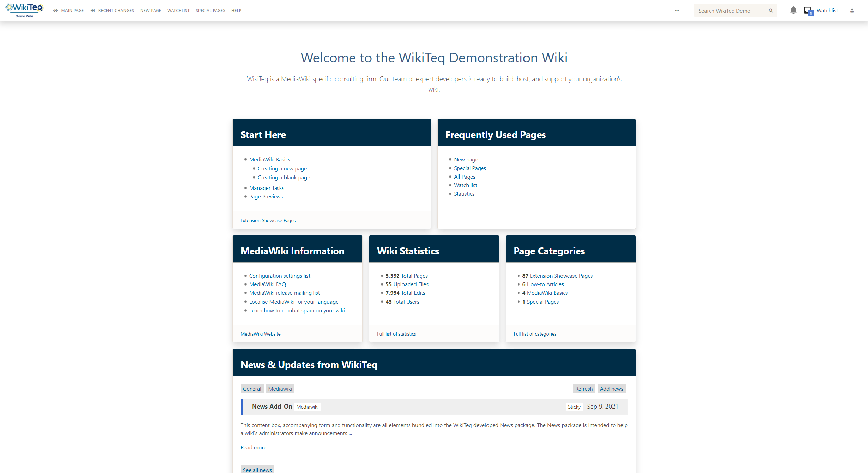The width and height of the screenshot is (868, 473).
Task: Click the New Page icon
Action: tap(150, 10)
